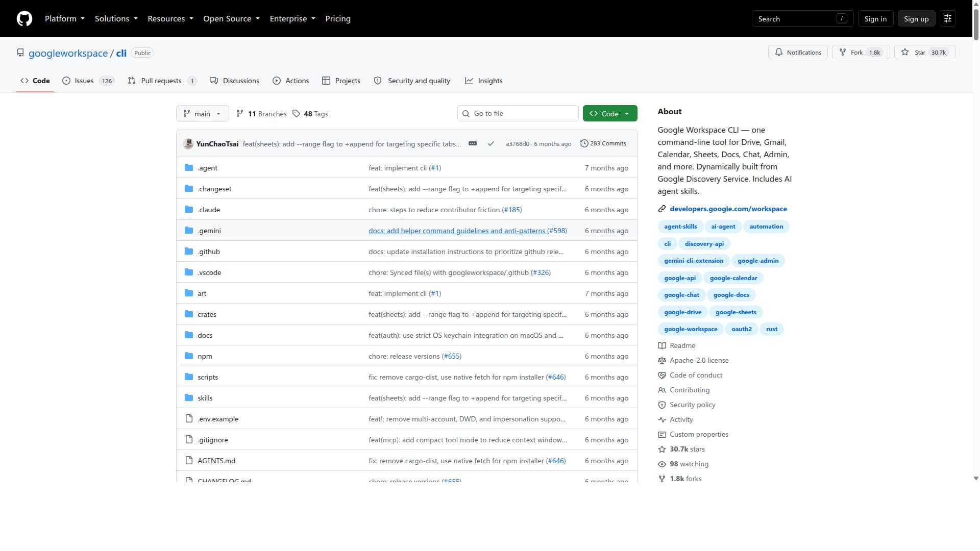Open the 283 Commits history
980x551 pixels.
pos(603,144)
